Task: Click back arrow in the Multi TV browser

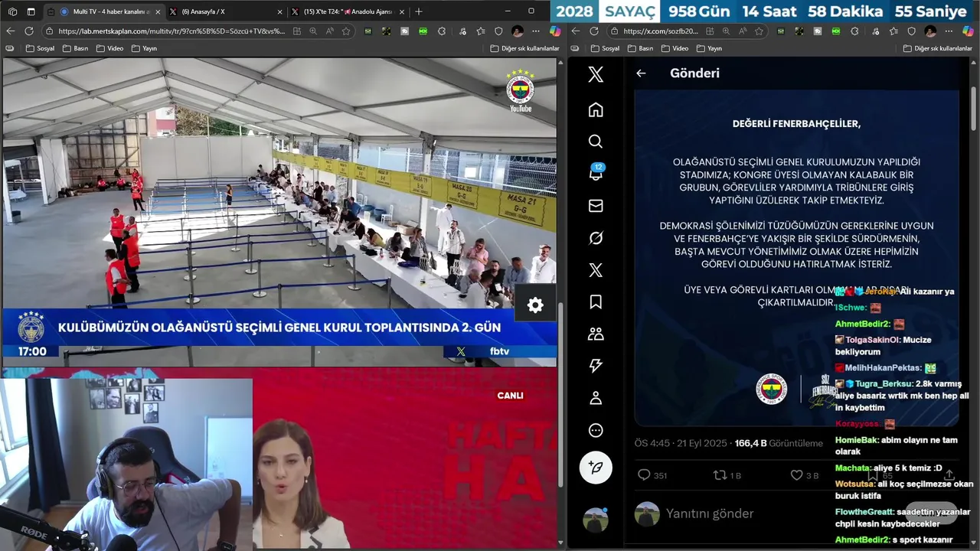Action: [x=10, y=31]
